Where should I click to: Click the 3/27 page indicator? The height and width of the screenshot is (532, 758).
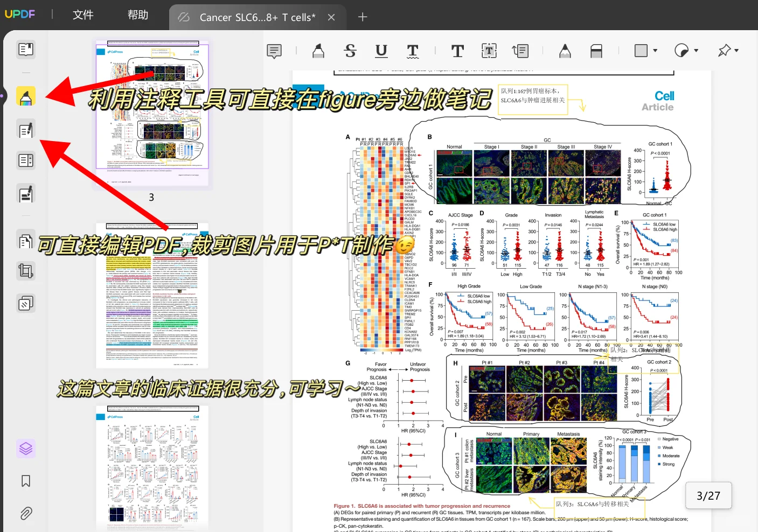pyautogui.click(x=708, y=495)
